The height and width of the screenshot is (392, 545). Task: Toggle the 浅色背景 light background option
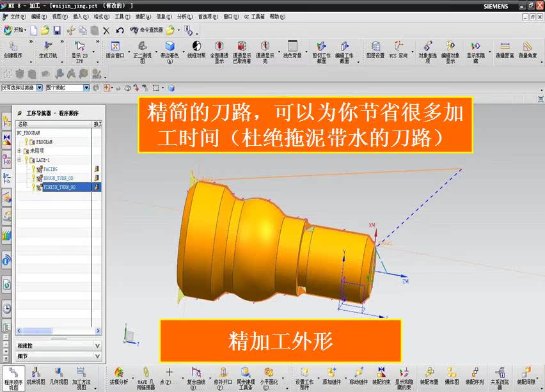[x=292, y=48]
